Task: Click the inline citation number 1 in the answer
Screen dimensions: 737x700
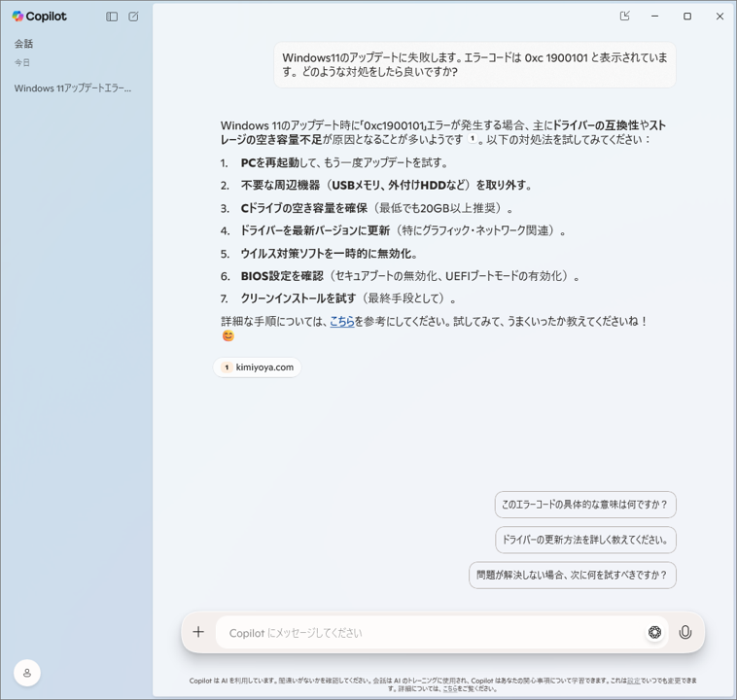Action: pyautogui.click(x=473, y=140)
